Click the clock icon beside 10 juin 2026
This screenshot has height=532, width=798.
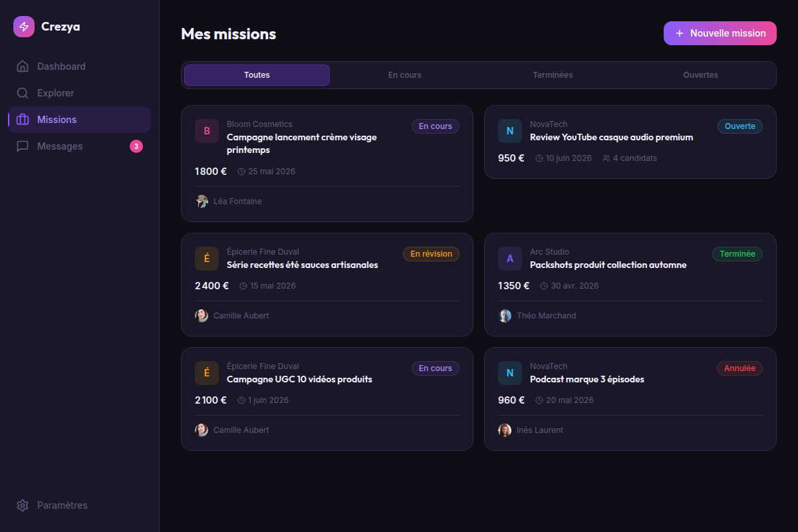click(539, 158)
